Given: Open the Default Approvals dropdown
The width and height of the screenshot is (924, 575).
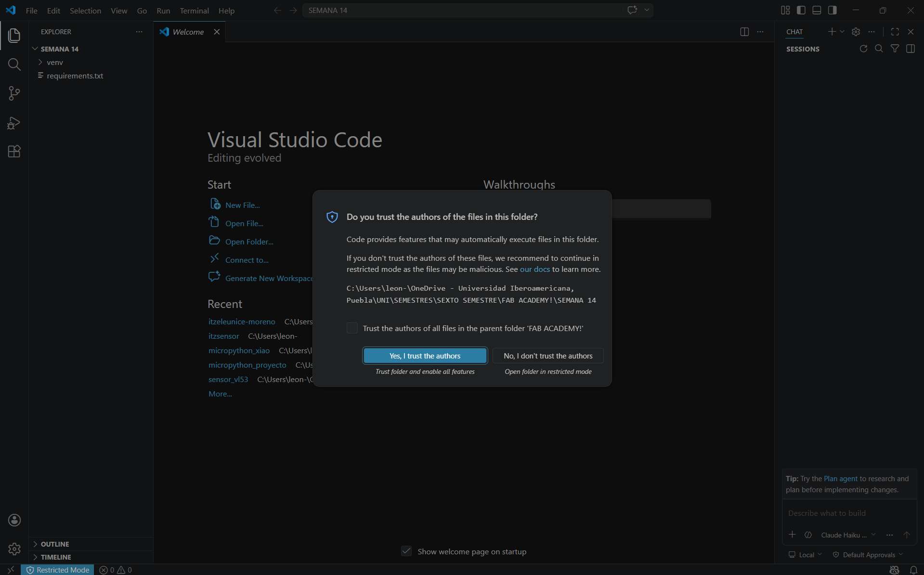Looking at the screenshot, I should [868, 555].
